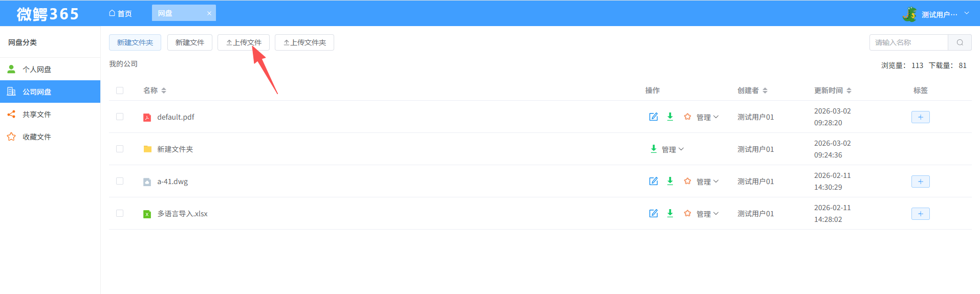Click the edit icon for default.pdf
980x294 pixels.
point(654,117)
